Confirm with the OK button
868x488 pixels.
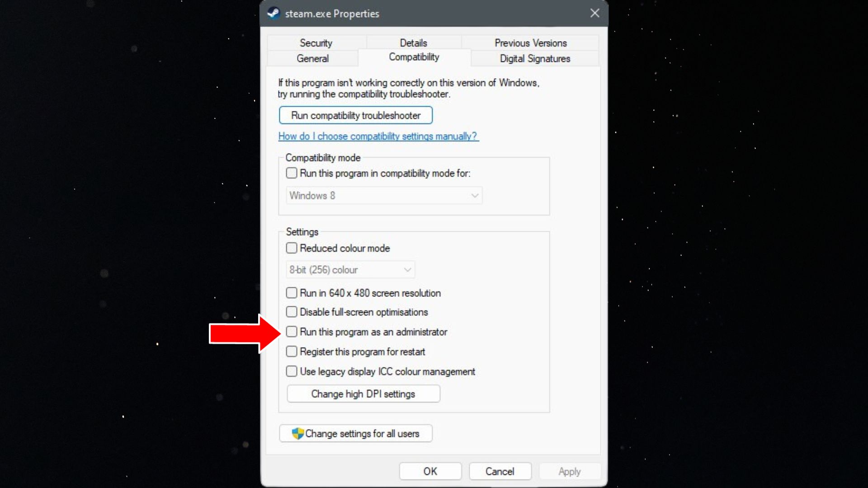click(x=430, y=471)
